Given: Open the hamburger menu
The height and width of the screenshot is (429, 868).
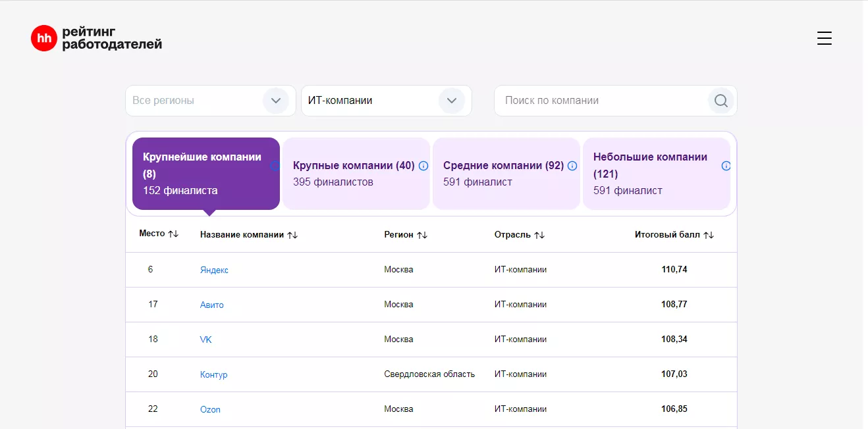Looking at the screenshot, I should (x=824, y=38).
